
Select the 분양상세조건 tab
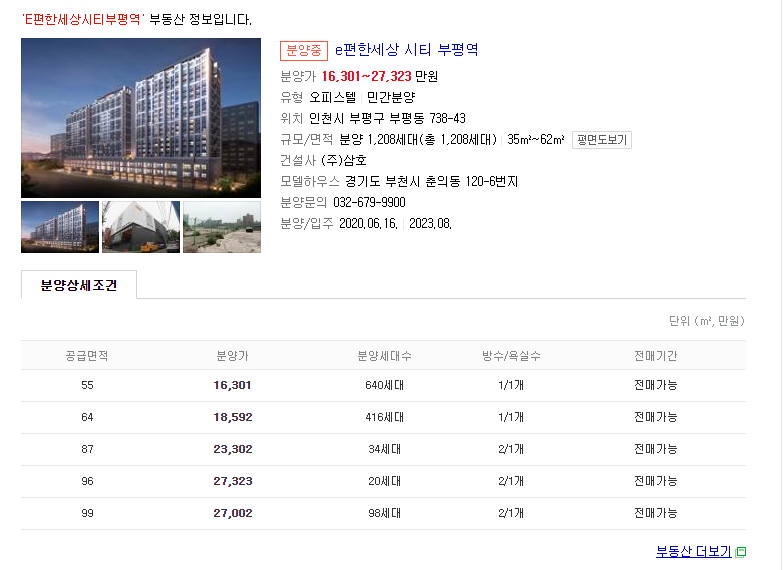click(x=78, y=285)
